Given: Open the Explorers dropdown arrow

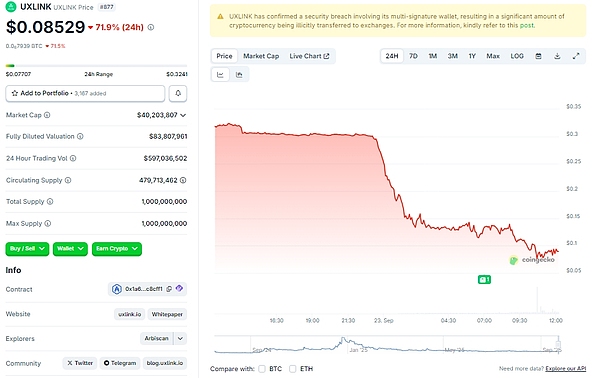Looking at the screenshot, I should click(x=180, y=339).
